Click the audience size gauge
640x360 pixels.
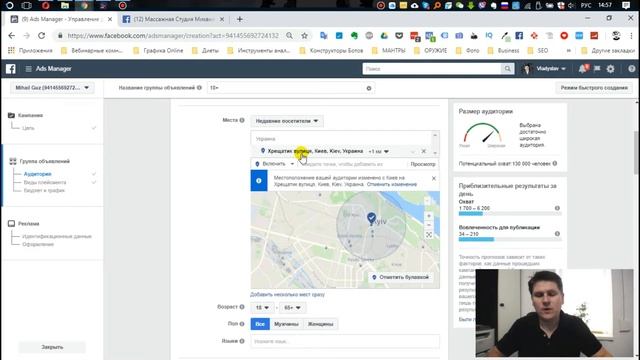pyautogui.click(x=482, y=134)
